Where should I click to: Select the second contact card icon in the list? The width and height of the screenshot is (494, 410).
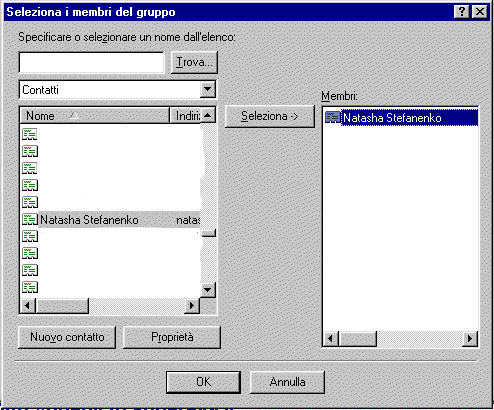pyautogui.click(x=30, y=151)
